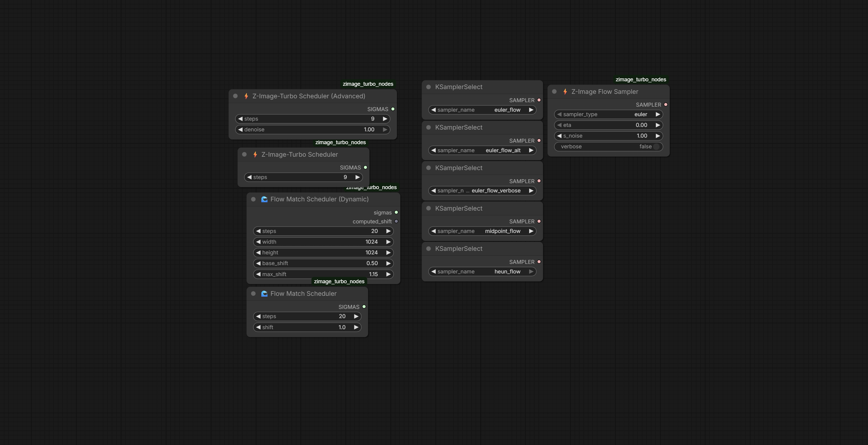Click the SAMPLER output port on the euler_flow_verbose KSamplerSelect
This screenshot has width=868, height=445.
[x=539, y=181]
